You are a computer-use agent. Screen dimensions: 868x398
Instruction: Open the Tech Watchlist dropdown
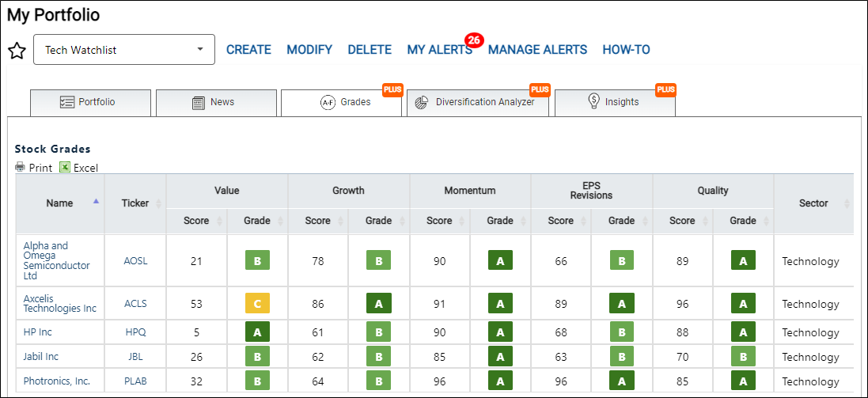[124, 50]
